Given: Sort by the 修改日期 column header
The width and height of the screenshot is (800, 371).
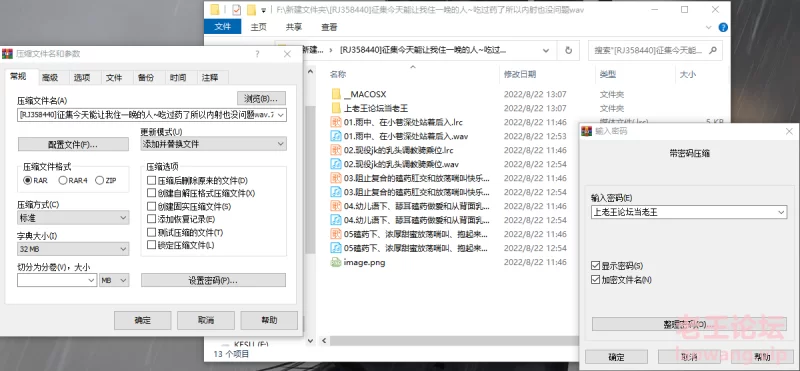Looking at the screenshot, I should click(520, 75).
